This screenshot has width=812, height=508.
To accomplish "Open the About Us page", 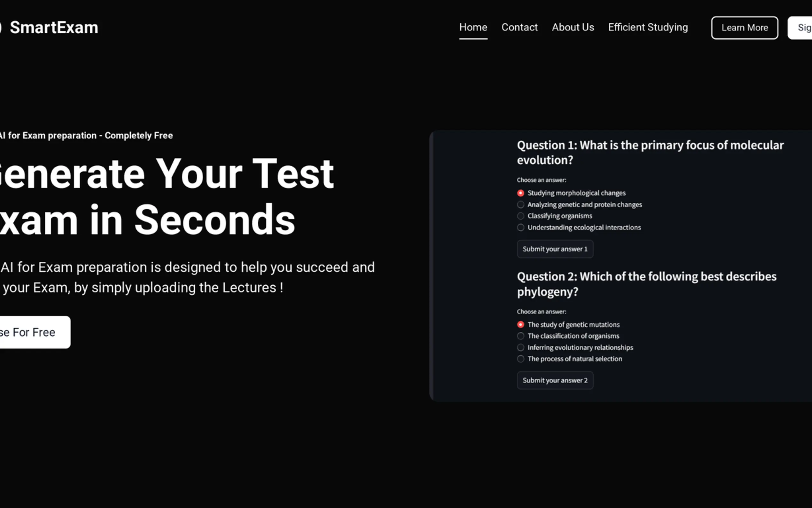I will pyautogui.click(x=573, y=27).
